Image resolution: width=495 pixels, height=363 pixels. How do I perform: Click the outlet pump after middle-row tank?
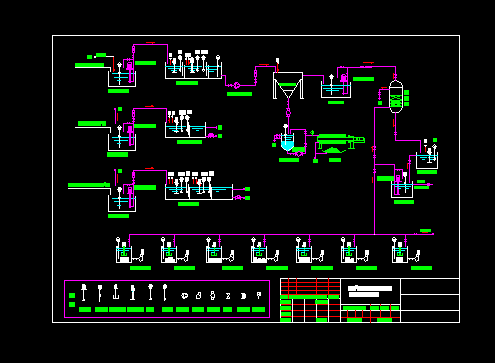(x=211, y=135)
